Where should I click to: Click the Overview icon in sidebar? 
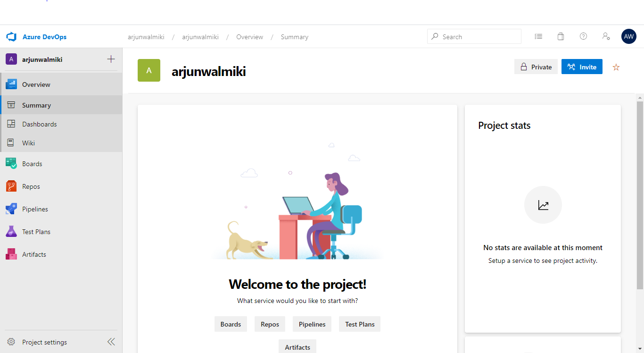11,84
